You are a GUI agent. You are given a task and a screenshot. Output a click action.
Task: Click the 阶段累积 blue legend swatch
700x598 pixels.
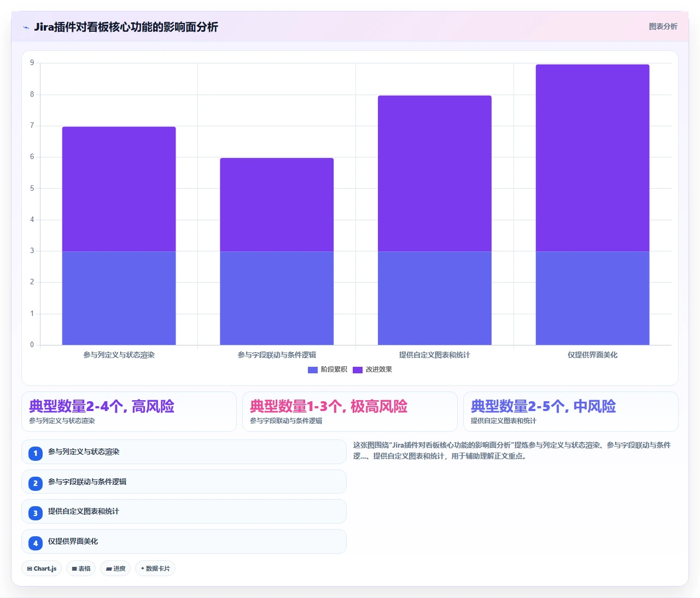313,370
